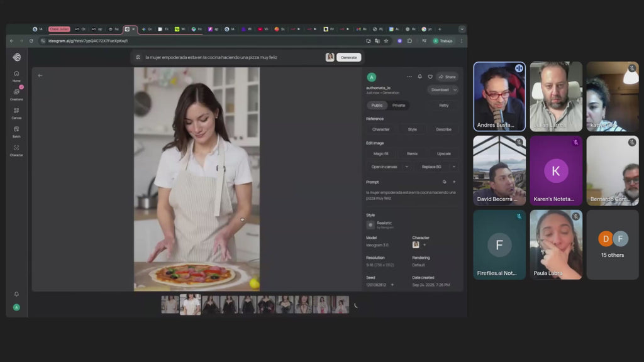Click the back arrow above the image
The width and height of the screenshot is (644, 362).
pyautogui.click(x=40, y=75)
